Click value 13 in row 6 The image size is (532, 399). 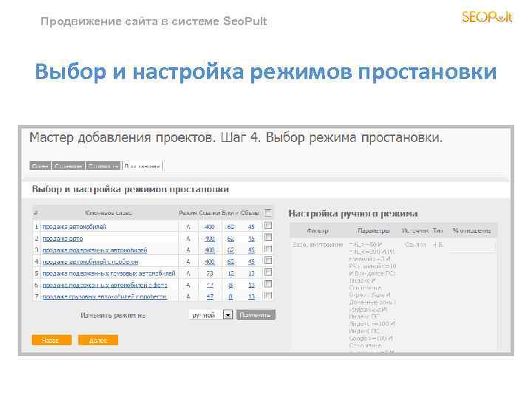(251, 285)
